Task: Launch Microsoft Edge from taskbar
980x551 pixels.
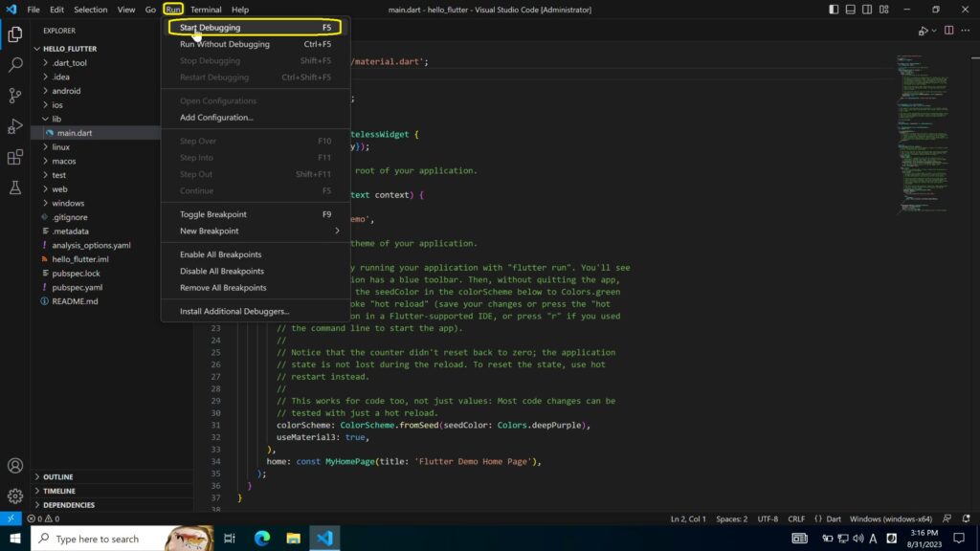Action: pyautogui.click(x=262, y=539)
